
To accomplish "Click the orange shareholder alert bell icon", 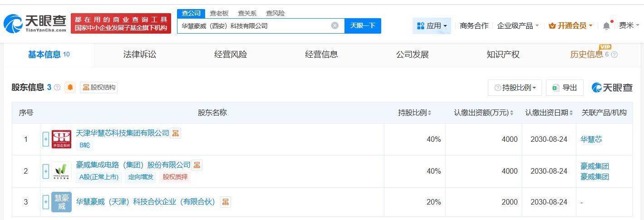I will [70, 87].
